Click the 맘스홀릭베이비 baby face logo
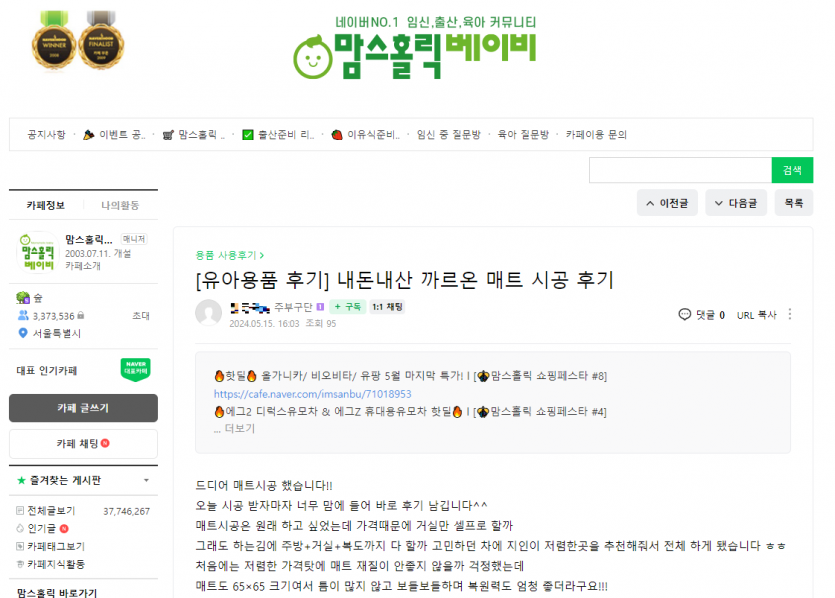 pos(313,57)
